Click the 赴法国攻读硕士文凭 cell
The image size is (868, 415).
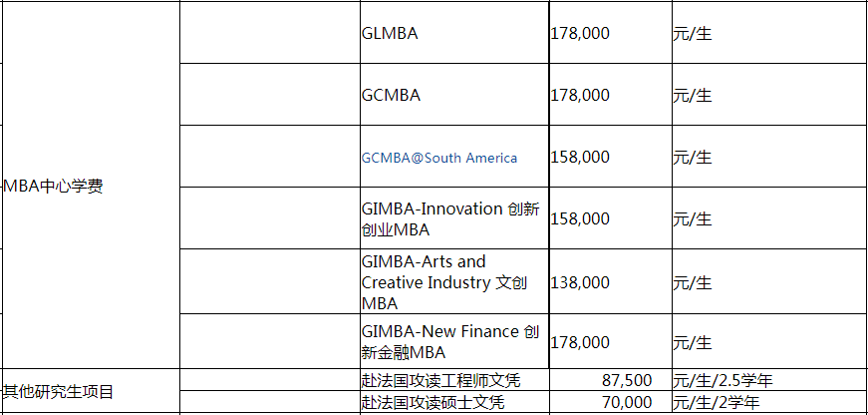(x=454, y=402)
